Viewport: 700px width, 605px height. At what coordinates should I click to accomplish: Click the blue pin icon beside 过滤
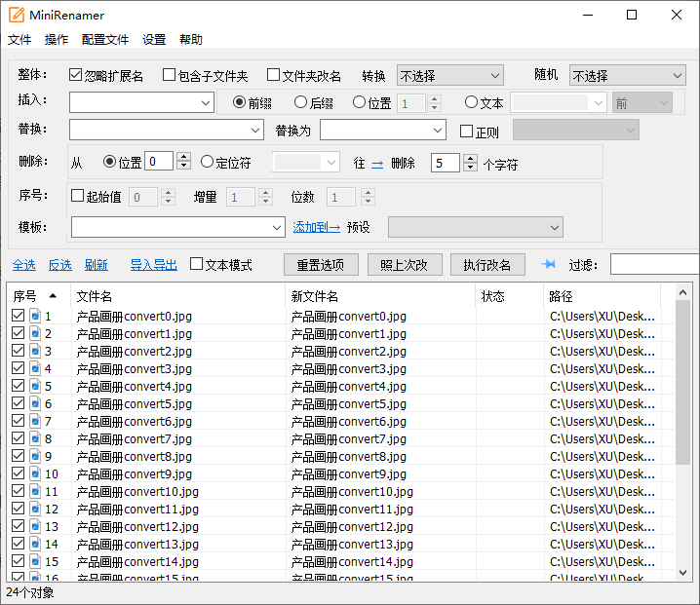[548, 264]
